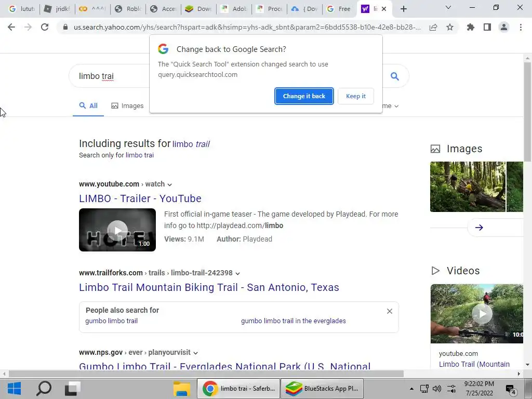Click the volume speaker tray icon
Image resolution: width=532 pixels, height=399 pixels.
[x=437, y=389]
